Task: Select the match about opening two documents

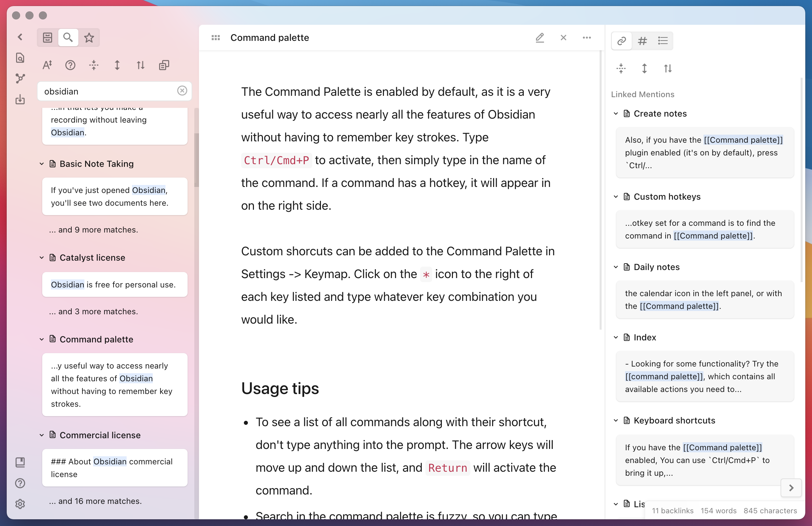Action: coord(115,196)
